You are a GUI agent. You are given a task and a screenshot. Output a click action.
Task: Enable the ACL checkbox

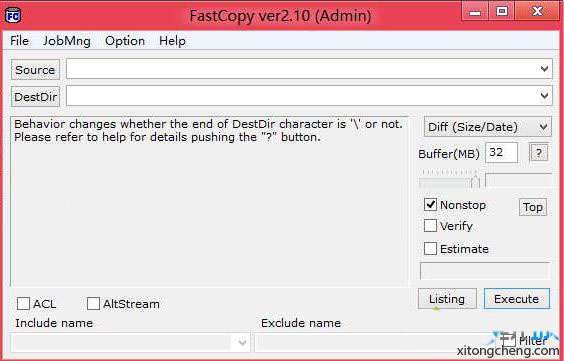click(23, 304)
